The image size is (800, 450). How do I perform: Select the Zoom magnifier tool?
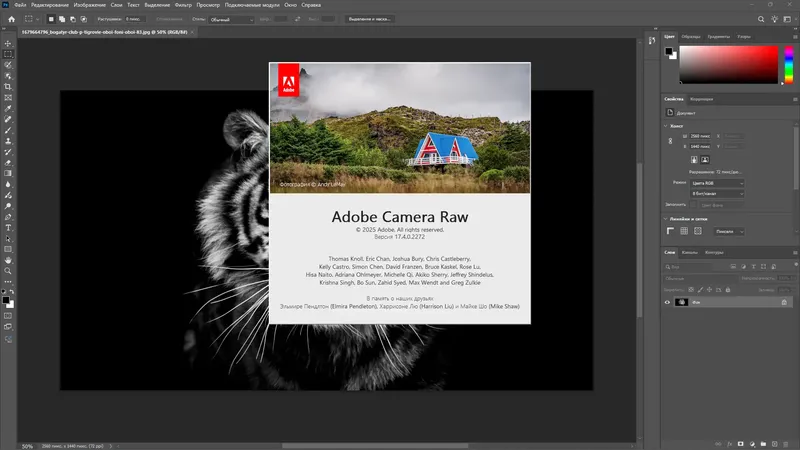click(x=8, y=271)
